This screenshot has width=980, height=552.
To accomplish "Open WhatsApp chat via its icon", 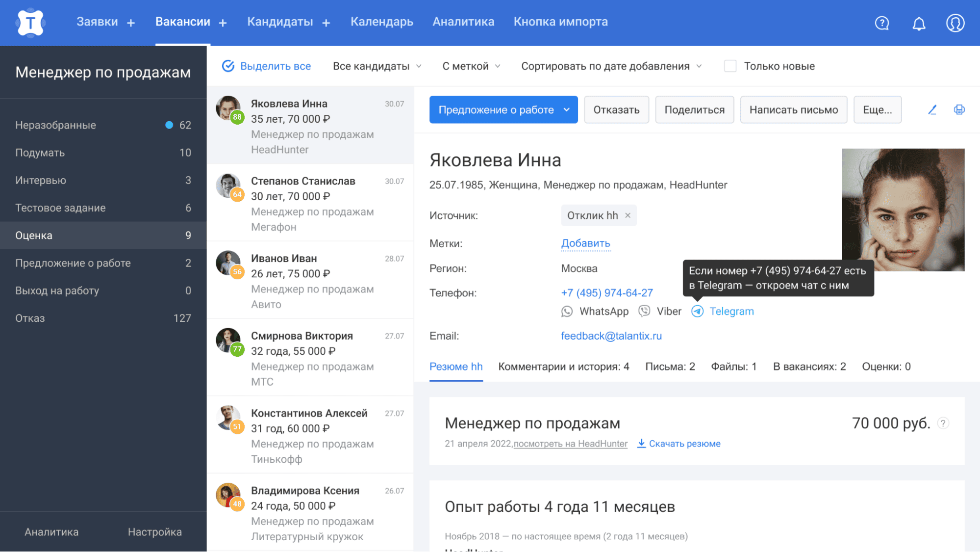I will coord(567,311).
